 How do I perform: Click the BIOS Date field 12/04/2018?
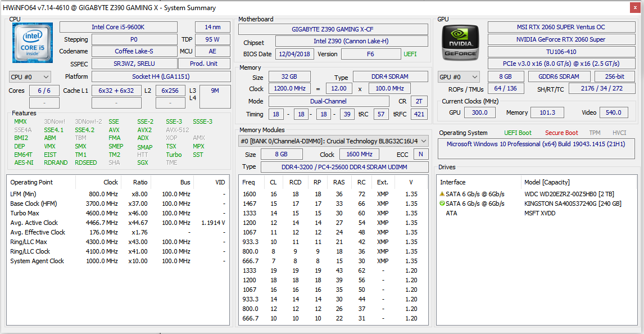click(294, 54)
